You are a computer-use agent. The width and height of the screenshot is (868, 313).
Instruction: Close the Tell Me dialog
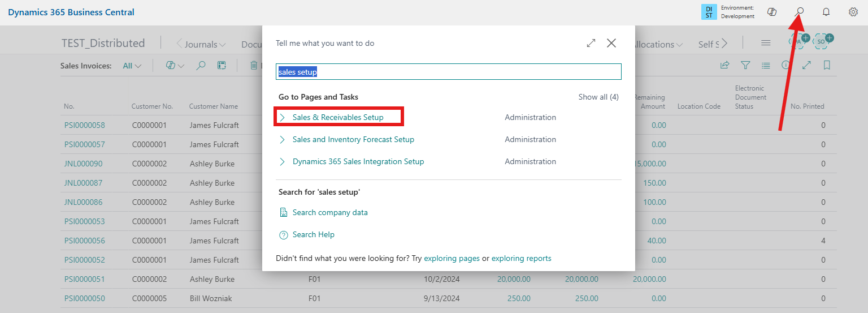611,43
